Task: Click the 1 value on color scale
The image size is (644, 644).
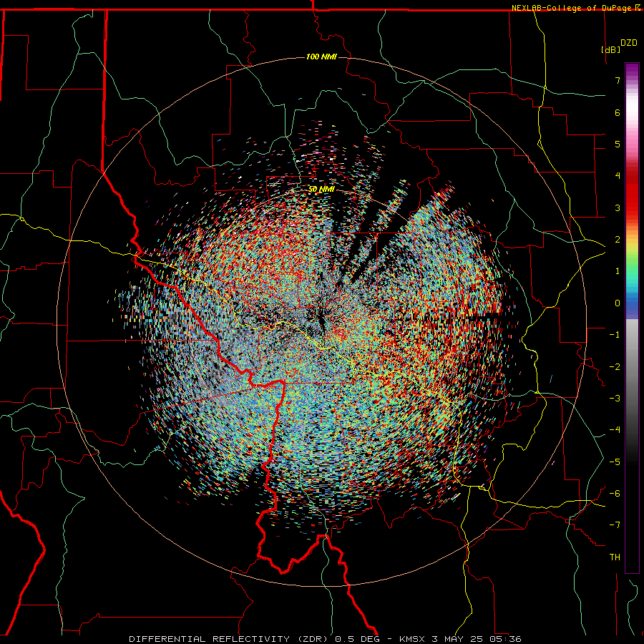Action: [x=618, y=271]
